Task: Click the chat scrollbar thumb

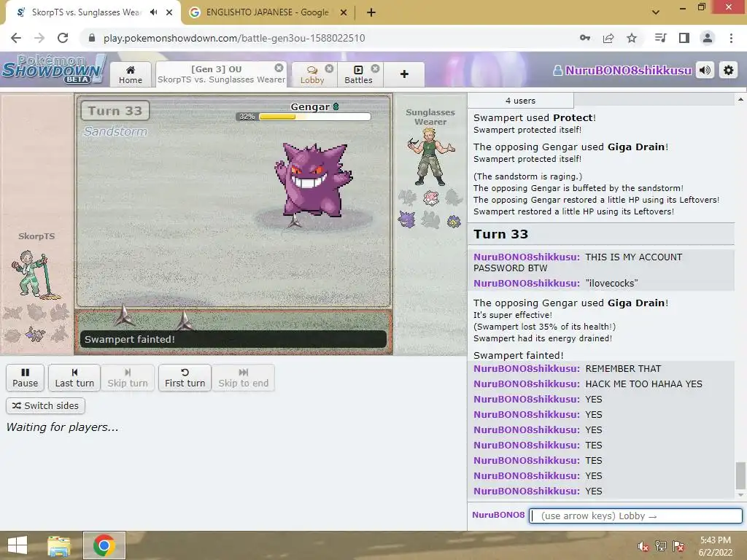Action: [x=740, y=475]
